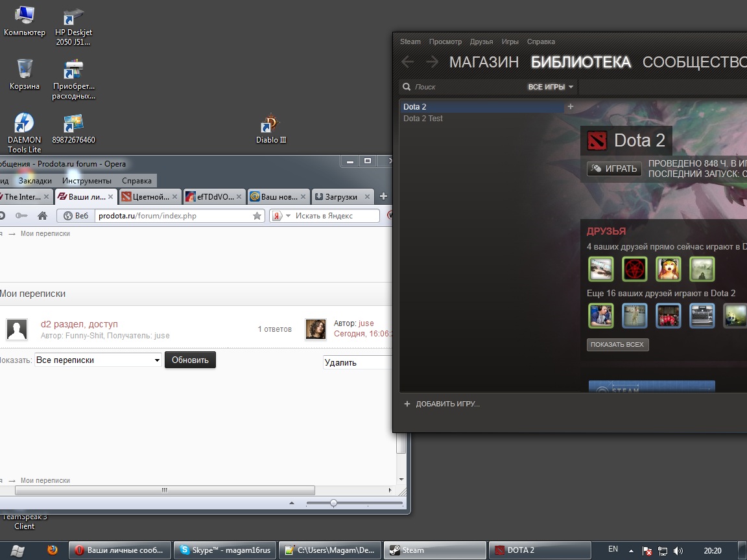Click the Steam back arrow
Viewport: 747px width, 560px height.
point(408,62)
